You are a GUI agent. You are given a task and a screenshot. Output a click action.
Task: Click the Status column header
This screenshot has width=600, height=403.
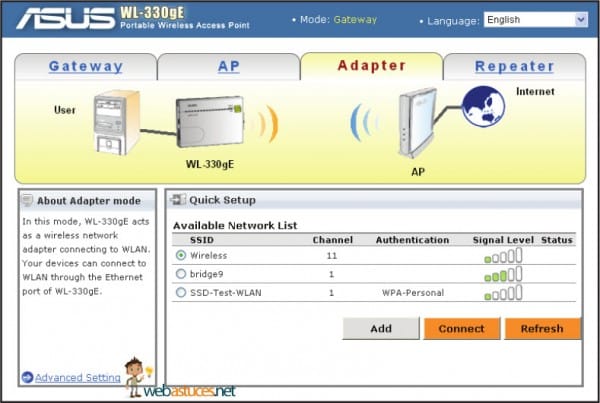pyautogui.click(x=557, y=240)
